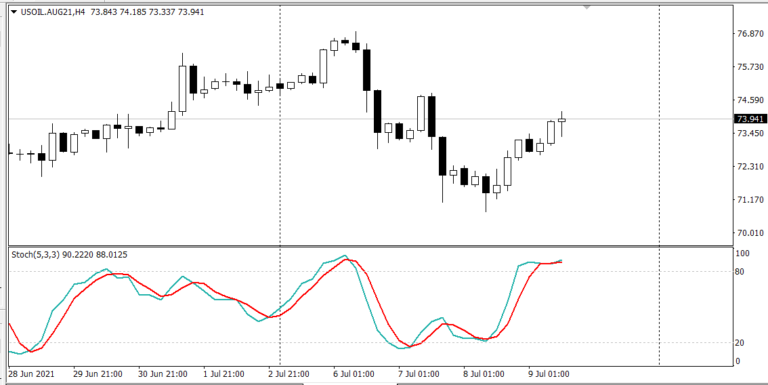This screenshot has width=768, height=385.
Task: Click the stochastic level 100 label
Action: coord(743,253)
